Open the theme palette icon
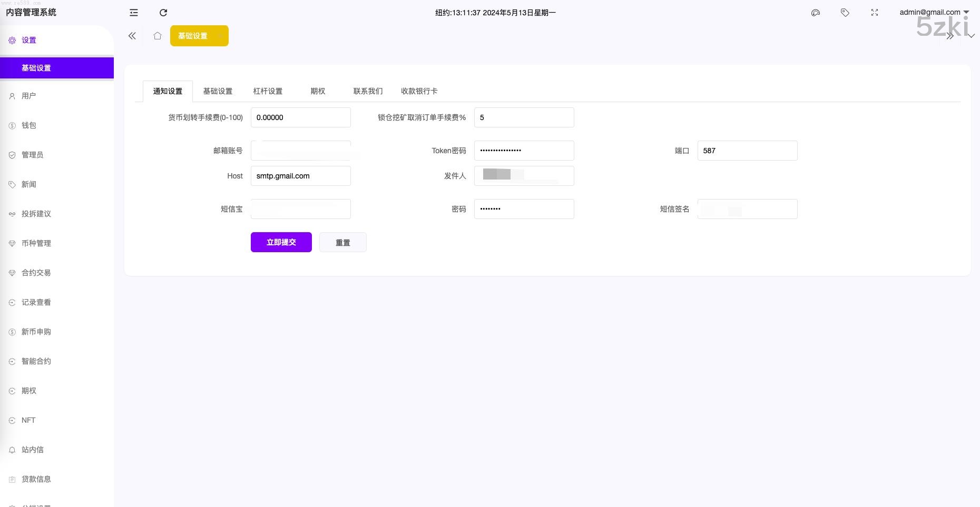The width and height of the screenshot is (980, 507). pyautogui.click(x=816, y=13)
